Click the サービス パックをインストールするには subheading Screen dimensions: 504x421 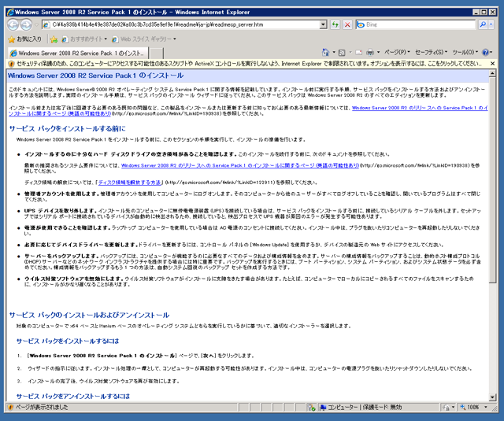tap(68, 341)
